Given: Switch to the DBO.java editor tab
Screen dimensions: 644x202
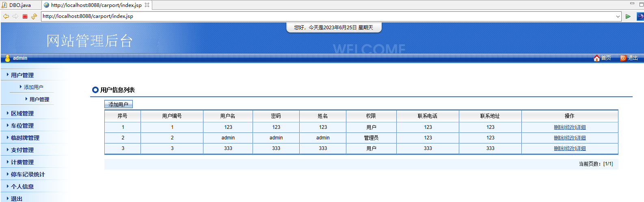Looking at the screenshot, I should (x=20, y=5).
